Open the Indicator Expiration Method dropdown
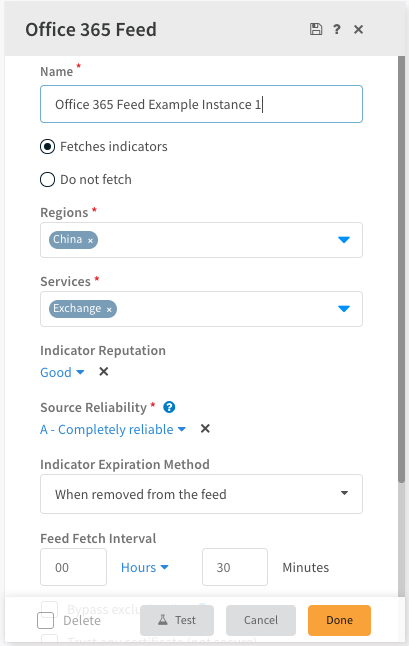Screen dimensions: 409x646 (x=201, y=494)
